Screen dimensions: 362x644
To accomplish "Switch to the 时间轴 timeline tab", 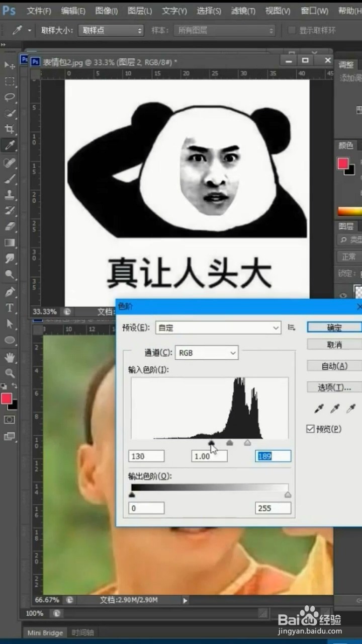I will (x=82, y=632).
